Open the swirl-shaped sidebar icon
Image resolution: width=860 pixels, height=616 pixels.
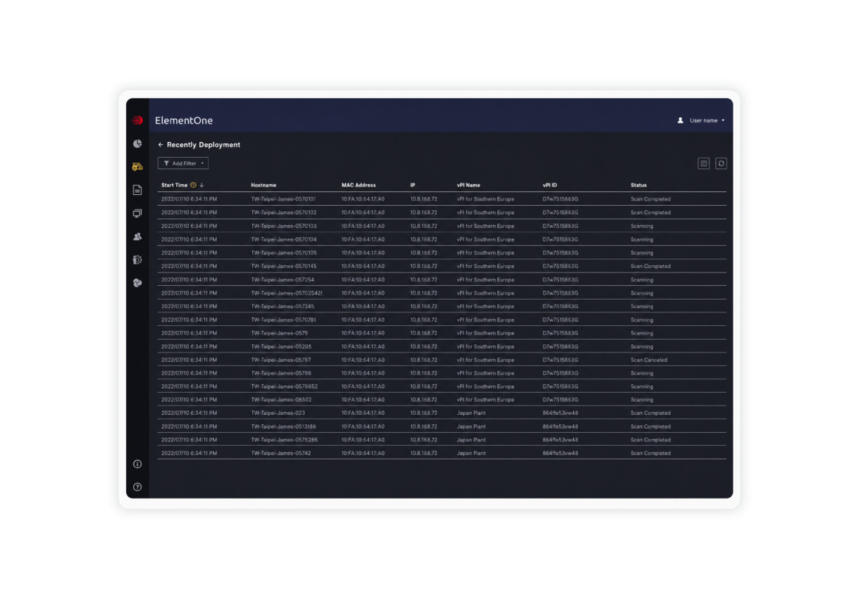[x=137, y=283]
